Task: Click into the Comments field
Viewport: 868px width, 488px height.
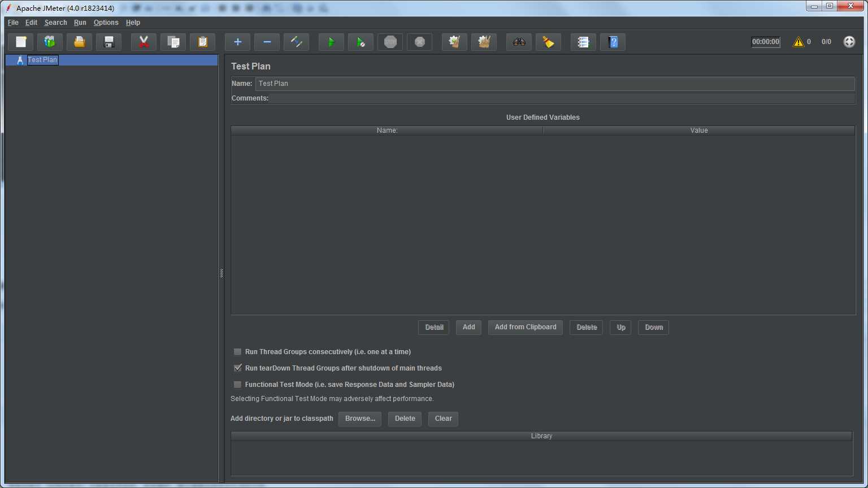Action: pos(563,98)
